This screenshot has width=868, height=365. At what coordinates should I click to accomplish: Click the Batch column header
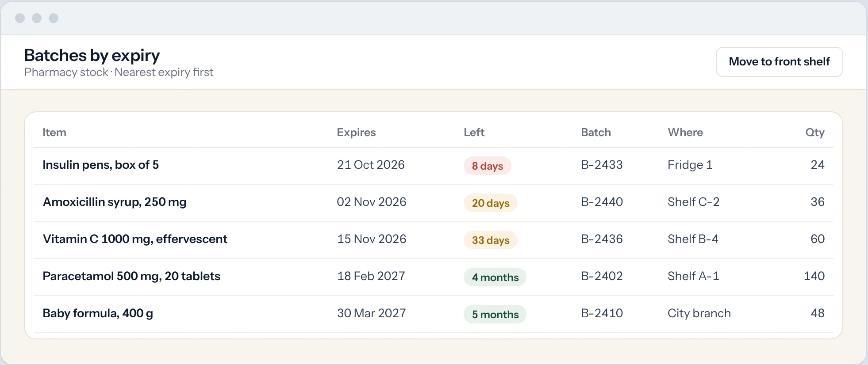(x=595, y=132)
